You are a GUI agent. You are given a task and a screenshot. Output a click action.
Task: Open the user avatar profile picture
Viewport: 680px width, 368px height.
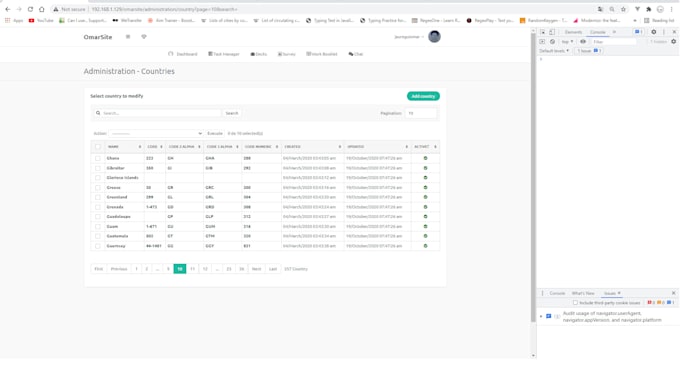(x=434, y=37)
